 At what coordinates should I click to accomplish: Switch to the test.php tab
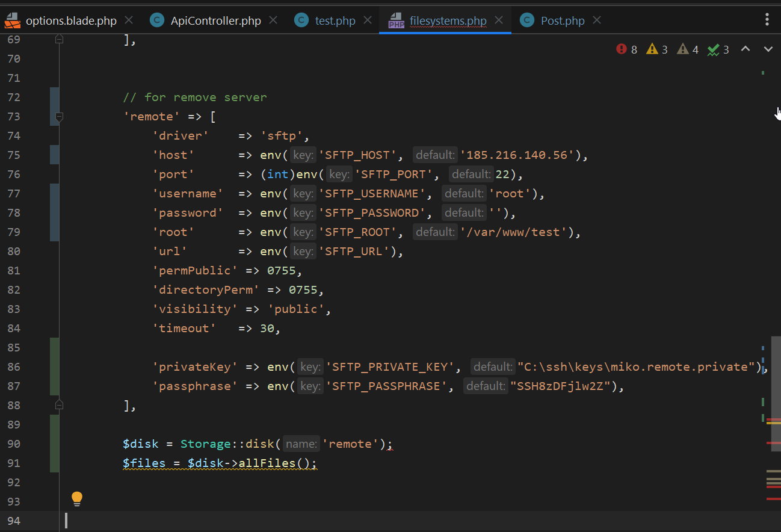[x=335, y=20]
